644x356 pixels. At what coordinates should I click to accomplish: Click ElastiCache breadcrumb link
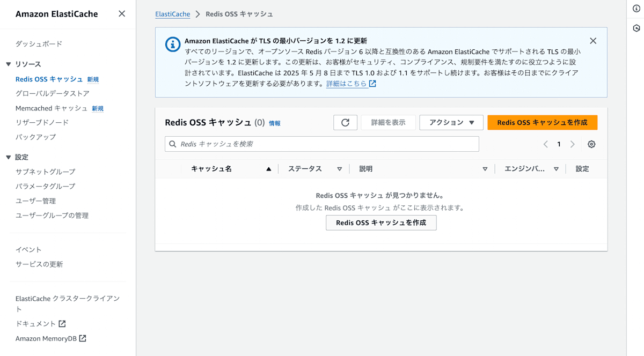click(173, 14)
